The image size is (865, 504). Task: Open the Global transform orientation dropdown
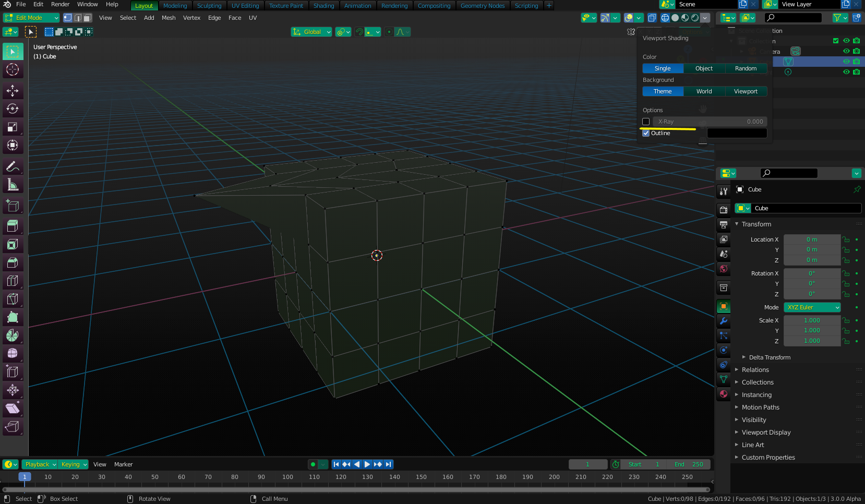(x=311, y=32)
